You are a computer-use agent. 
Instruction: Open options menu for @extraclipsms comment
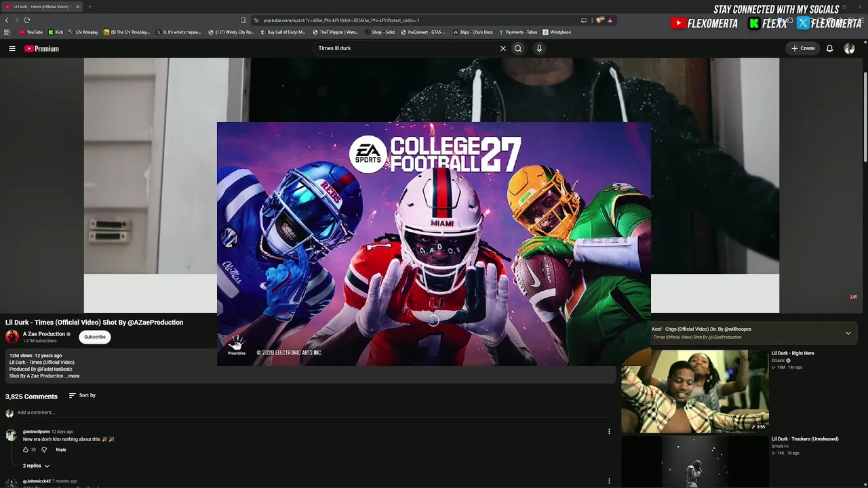(609, 432)
